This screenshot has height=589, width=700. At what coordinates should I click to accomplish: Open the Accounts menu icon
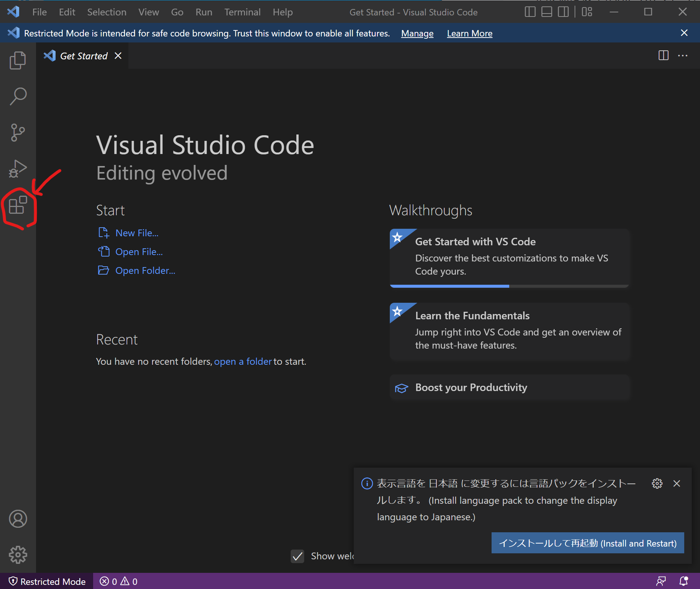(x=18, y=519)
